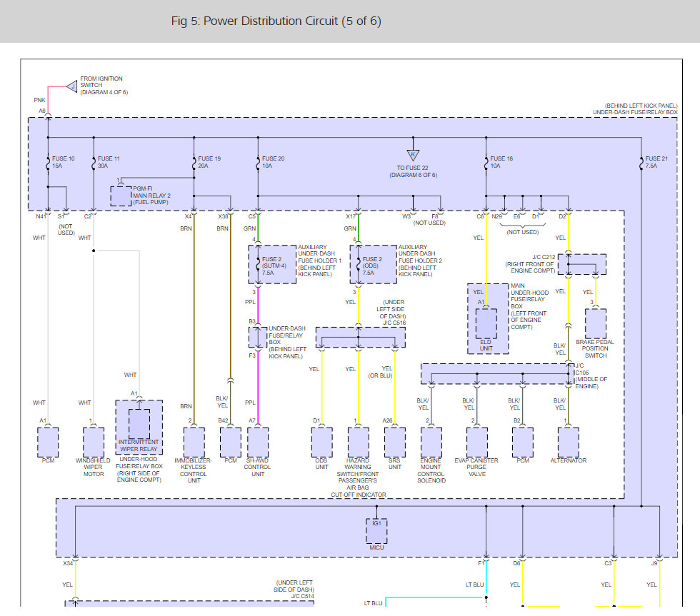This screenshot has height=616, width=700.
Task: Click the AUXILIARY UNDER-DASH FUSE HOLDER 1 label
Action: tap(319, 261)
